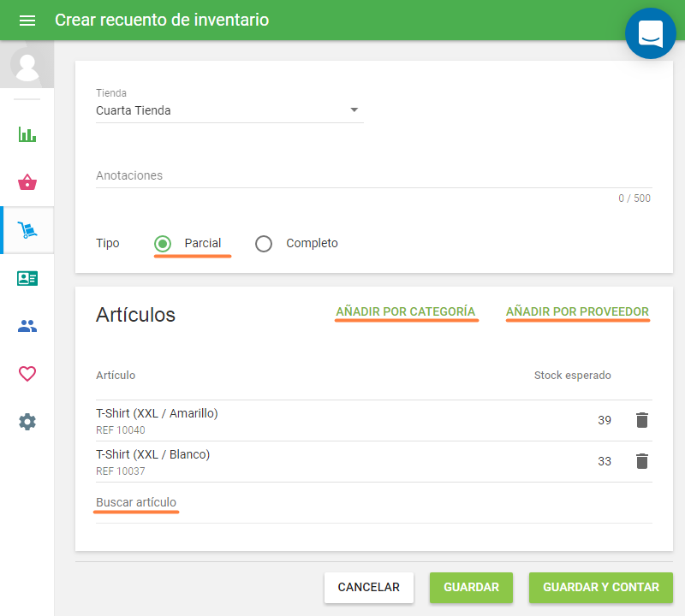This screenshot has height=616, width=685.
Task: Click the Artículo column header
Action: coord(116,375)
